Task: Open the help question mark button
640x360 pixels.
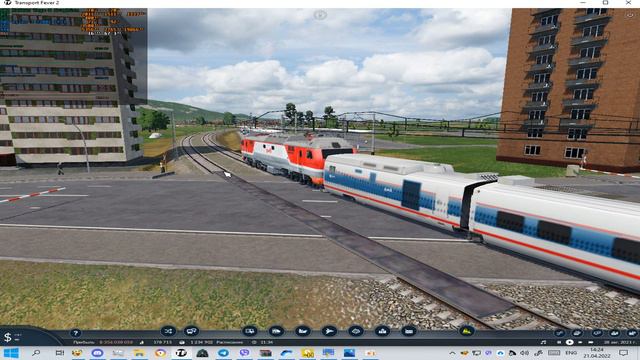Action: (x=75, y=333)
